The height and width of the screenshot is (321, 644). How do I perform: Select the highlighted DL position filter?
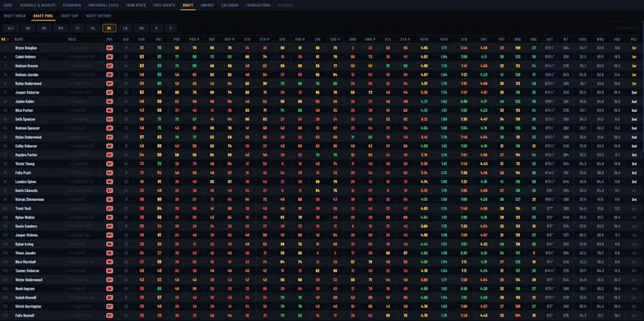109,28
